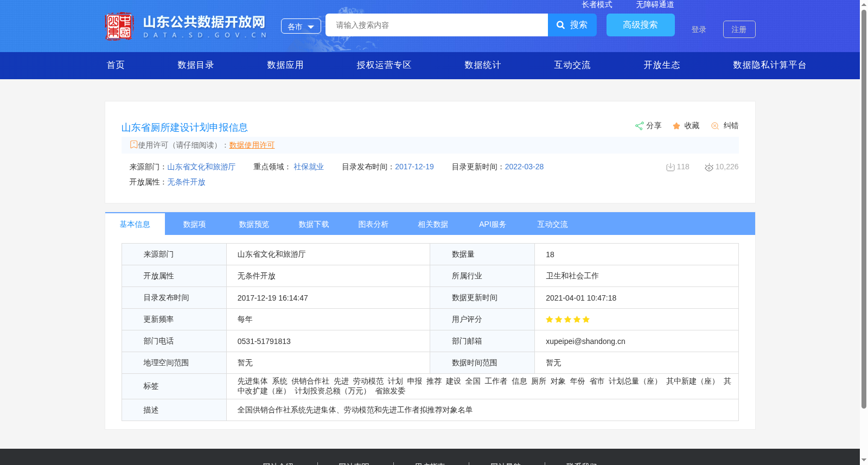Open 数据统计 navigation item

[x=483, y=65]
